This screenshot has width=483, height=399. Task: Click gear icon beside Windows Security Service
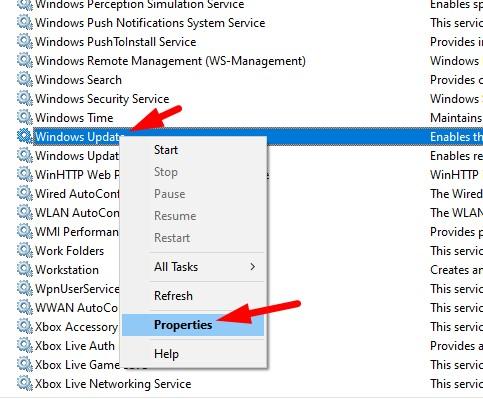point(24,99)
